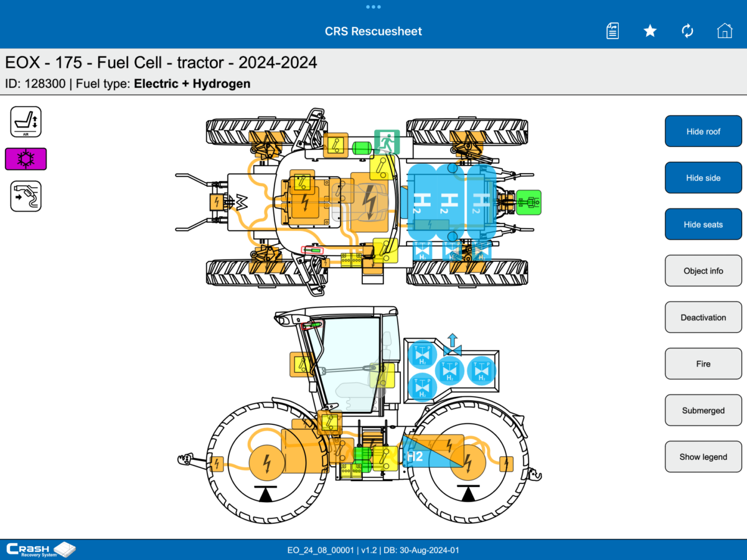Select green tractor icon at front hitch

(x=529, y=202)
